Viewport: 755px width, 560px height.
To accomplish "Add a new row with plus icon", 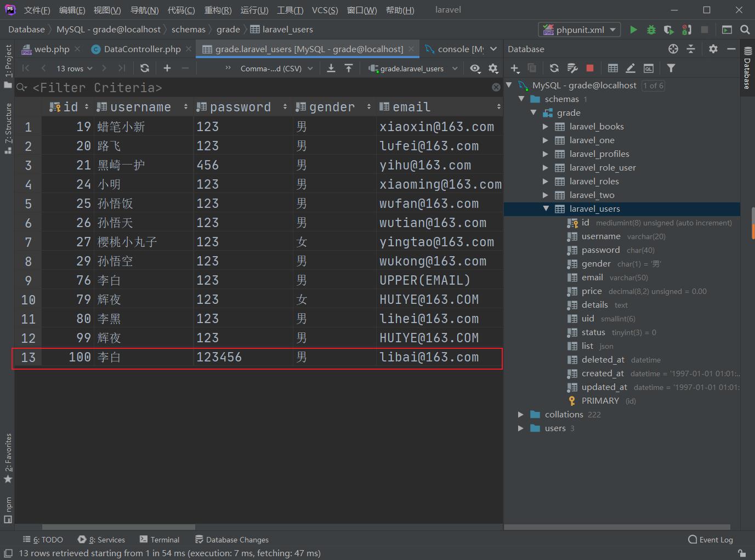I will (x=167, y=68).
